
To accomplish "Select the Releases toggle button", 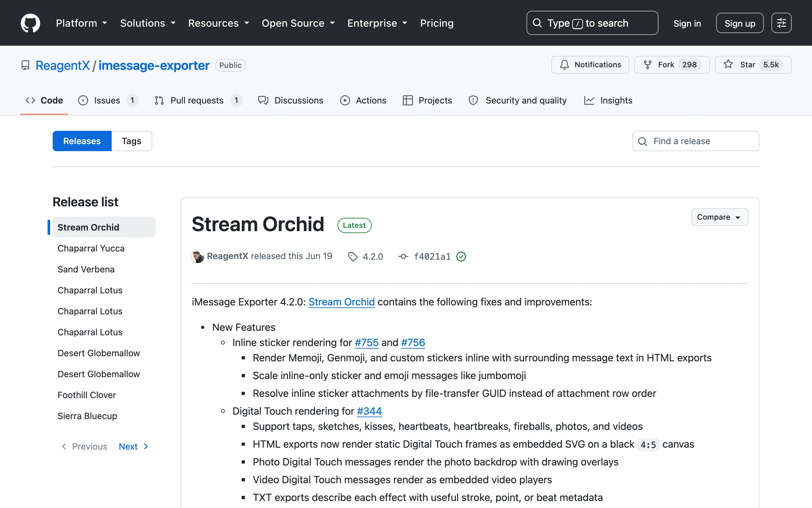I will tap(82, 141).
